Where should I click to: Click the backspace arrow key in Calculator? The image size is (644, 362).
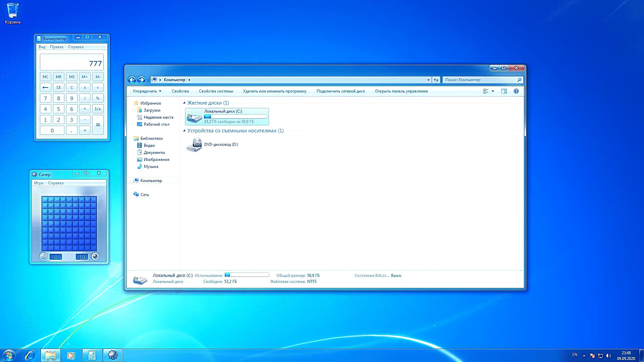point(45,87)
